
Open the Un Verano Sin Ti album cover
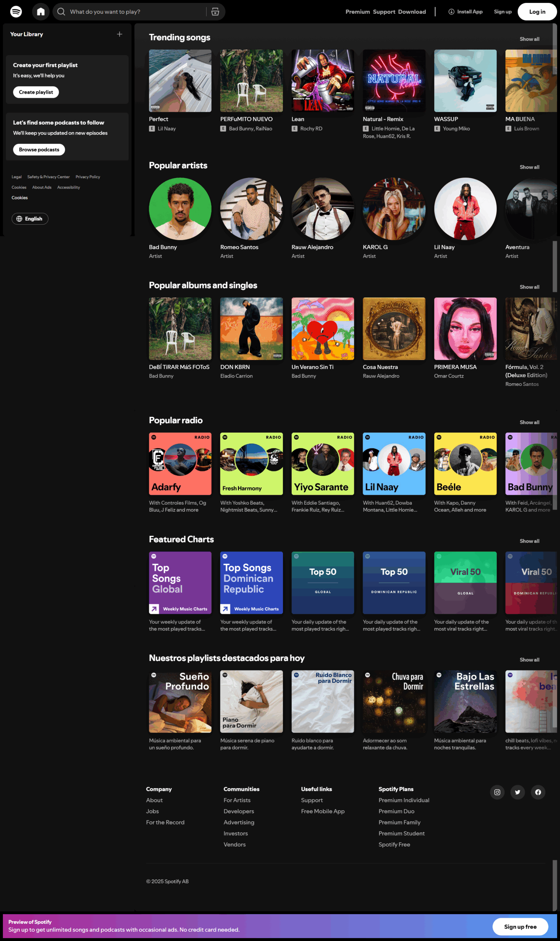point(323,329)
